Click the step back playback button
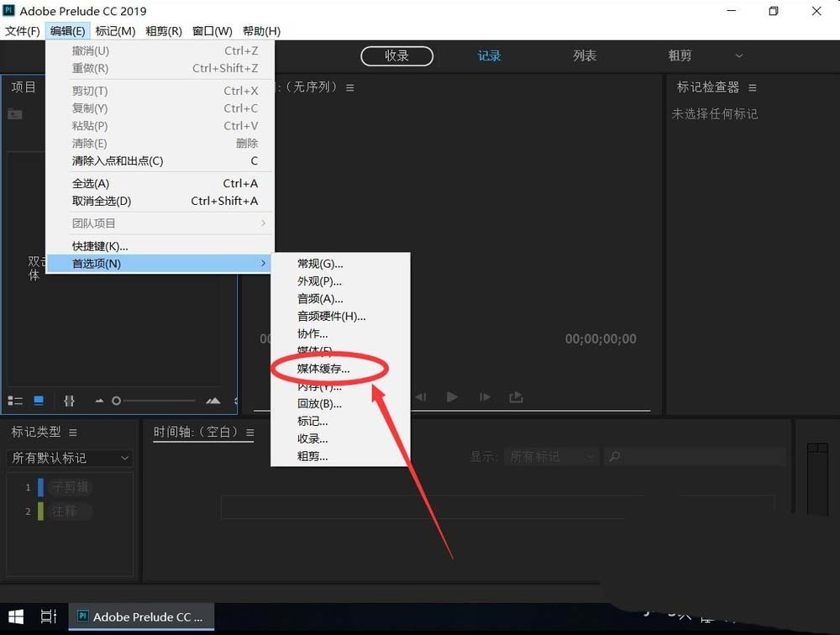 point(421,397)
